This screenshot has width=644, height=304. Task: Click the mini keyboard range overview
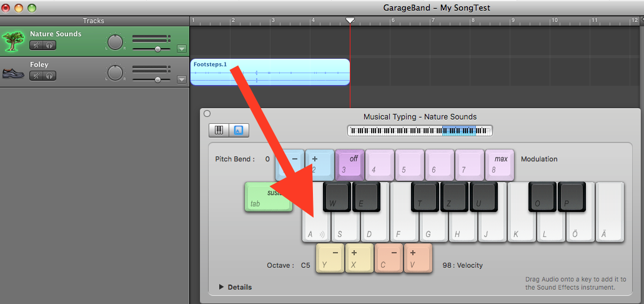420,131
